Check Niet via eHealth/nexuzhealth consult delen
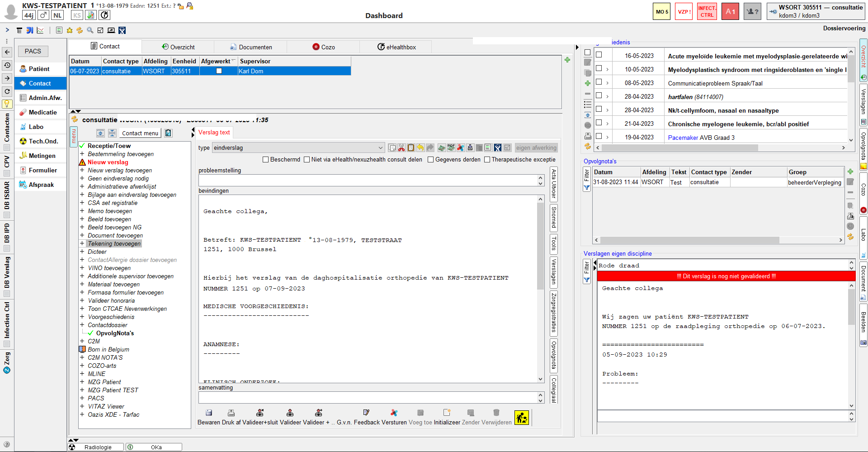This screenshot has width=868, height=452. pyautogui.click(x=307, y=159)
